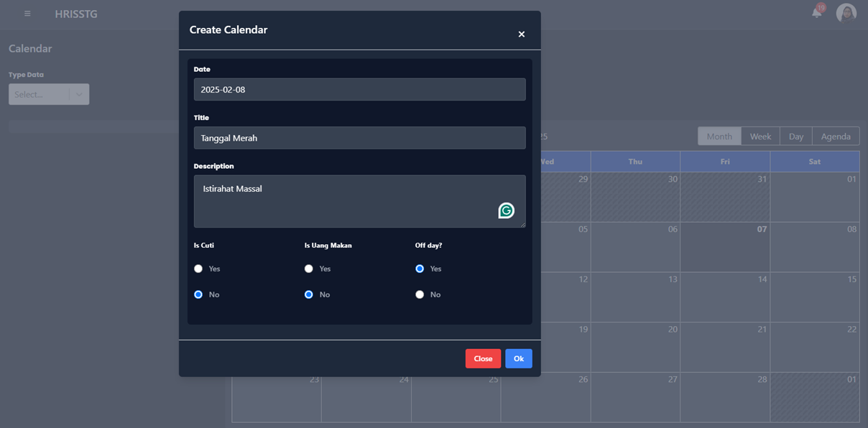868x428 pixels.
Task: Switch calendar to Day view
Action: coord(796,136)
